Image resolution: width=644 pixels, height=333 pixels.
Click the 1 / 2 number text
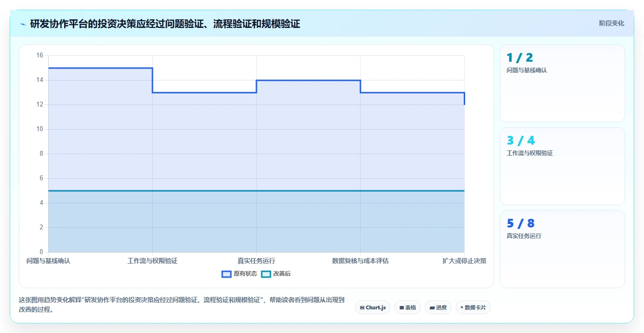(x=520, y=58)
